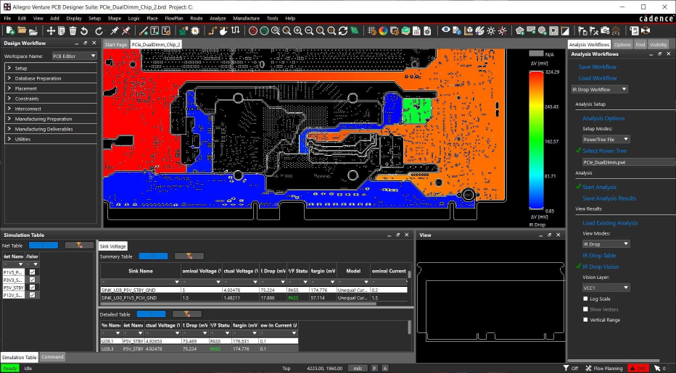Viewport: 676px width, 373px height.
Task: Toggle the Vertical Range checkbox
Action: [x=585, y=320]
